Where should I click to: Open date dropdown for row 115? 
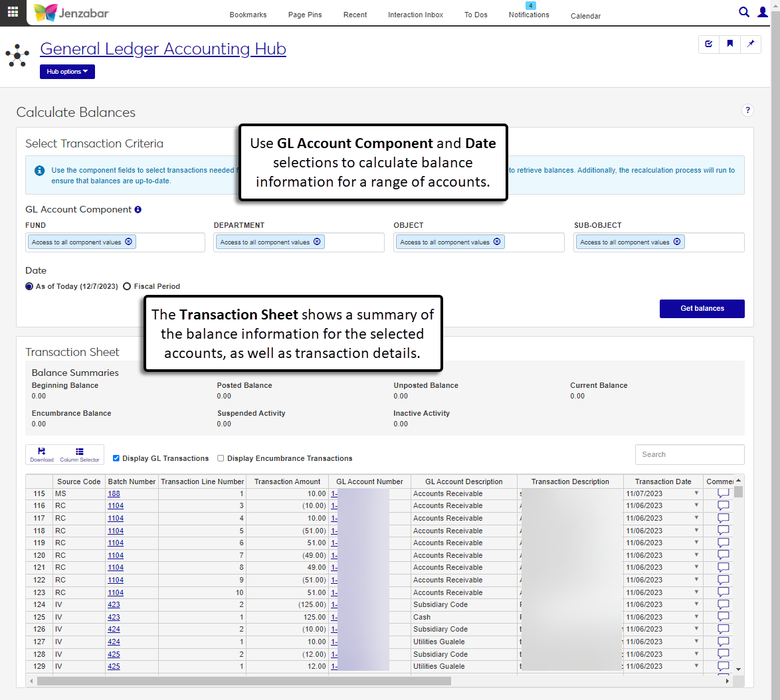696,493
